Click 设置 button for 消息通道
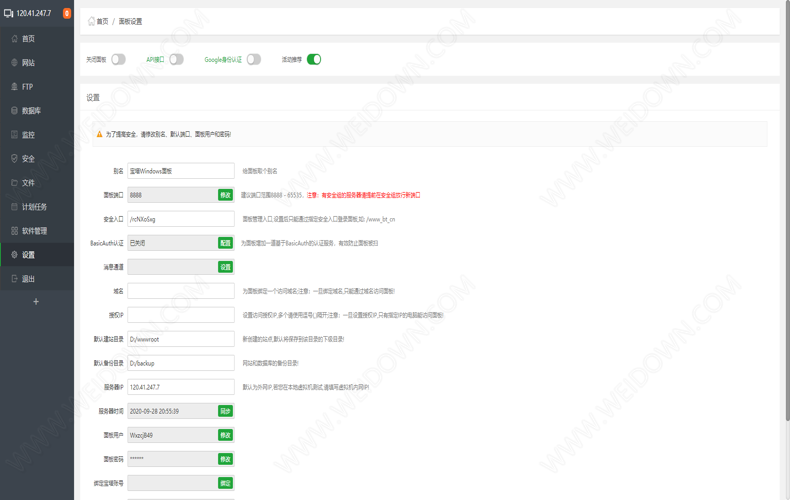Viewport: 790px width, 500px height. click(225, 267)
